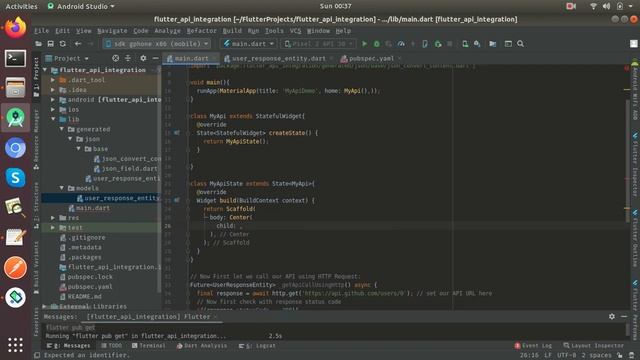640x360 pixels.
Task: Click the red Stop icon in toolbar
Action: [x=450, y=44]
